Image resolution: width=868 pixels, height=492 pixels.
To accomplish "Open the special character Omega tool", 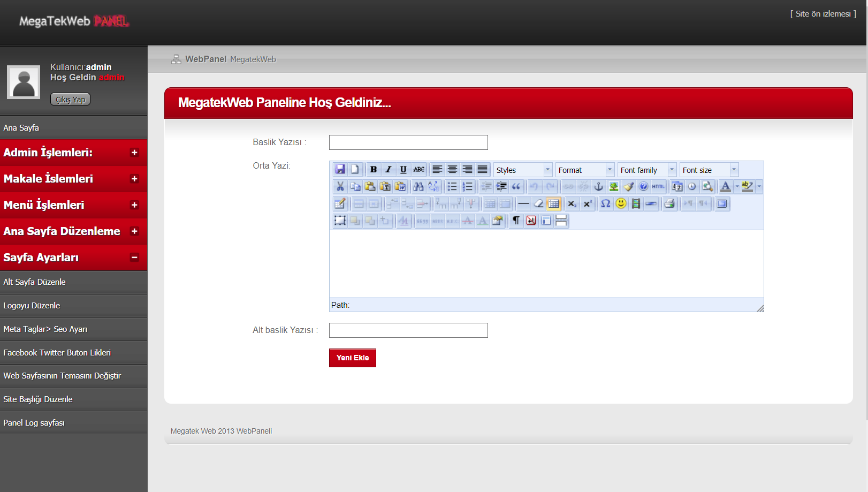I will coord(605,203).
